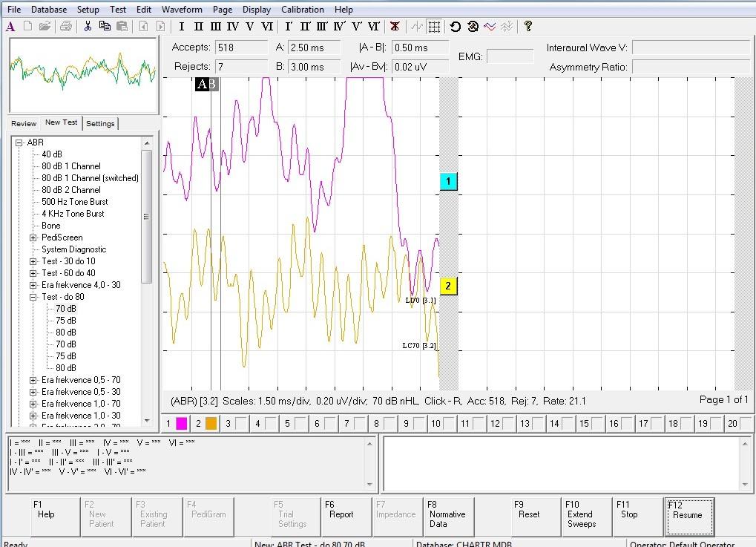Click the empty box beside channel 10
Viewport: 756px width, 547px height.
(449, 424)
